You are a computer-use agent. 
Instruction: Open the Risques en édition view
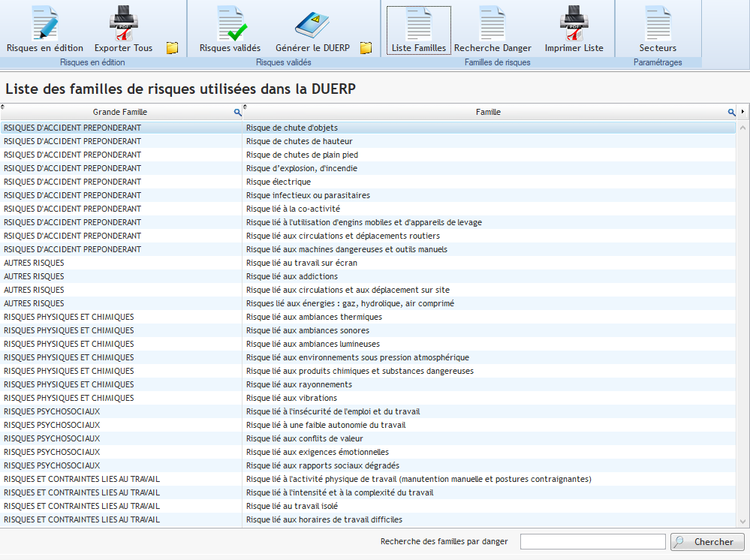point(44,30)
